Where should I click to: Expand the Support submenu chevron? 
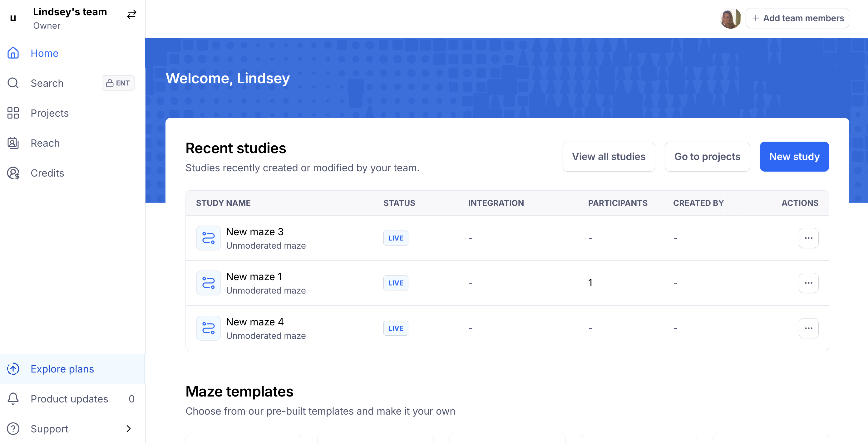[x=128, y=429]
